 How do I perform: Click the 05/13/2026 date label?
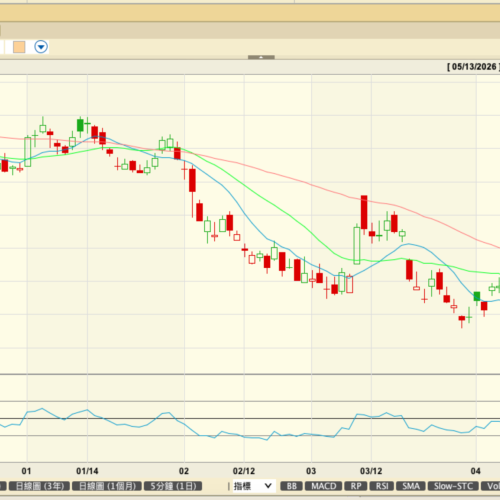(474, 67)
